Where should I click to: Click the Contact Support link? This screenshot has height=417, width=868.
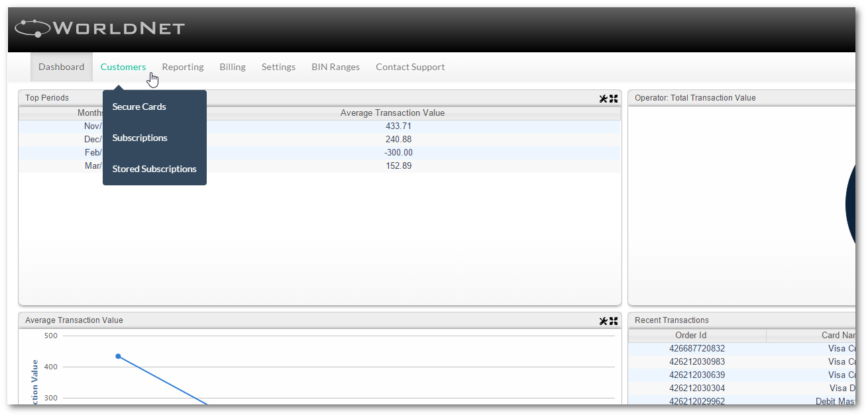click(410, 67)
